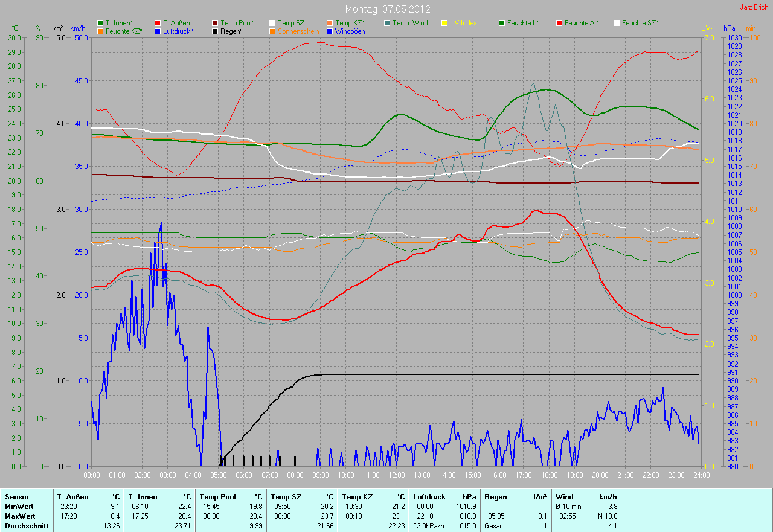Click the red T. Außen legend square
Image resolution: width=773 pixels, height=532 pixels.
[x=158, y=23]
